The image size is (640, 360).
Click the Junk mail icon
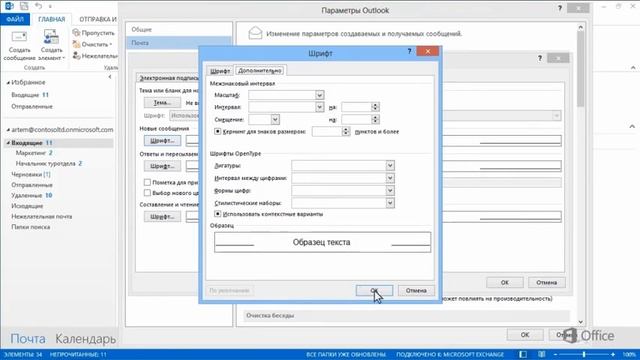coord(76,56)
